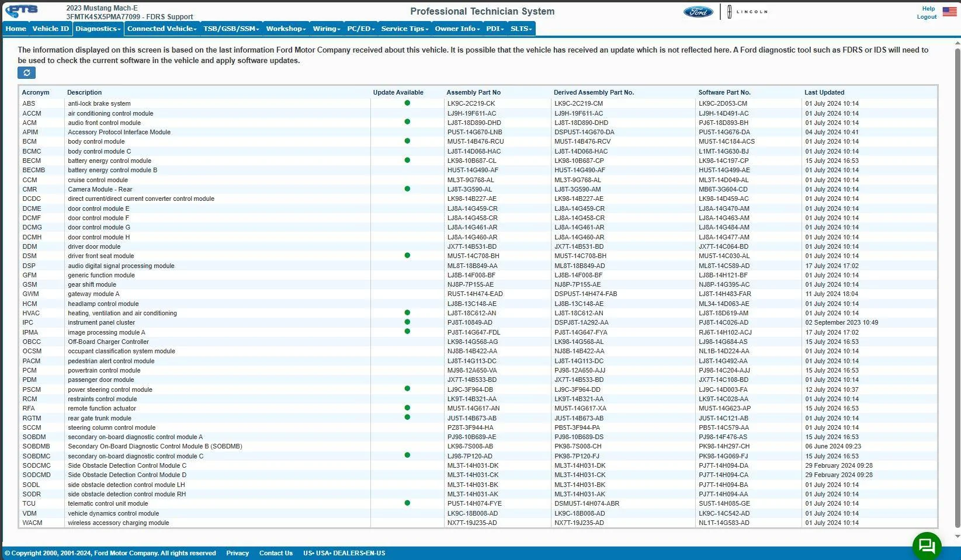Click the refresh icon button

tap(26, 72)
